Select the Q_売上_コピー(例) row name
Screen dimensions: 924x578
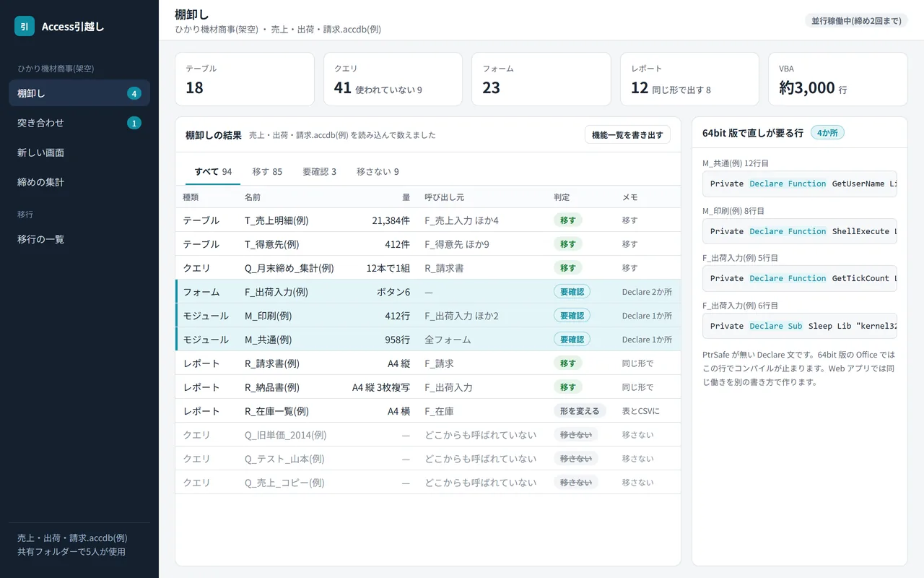(x=284, y=483)
